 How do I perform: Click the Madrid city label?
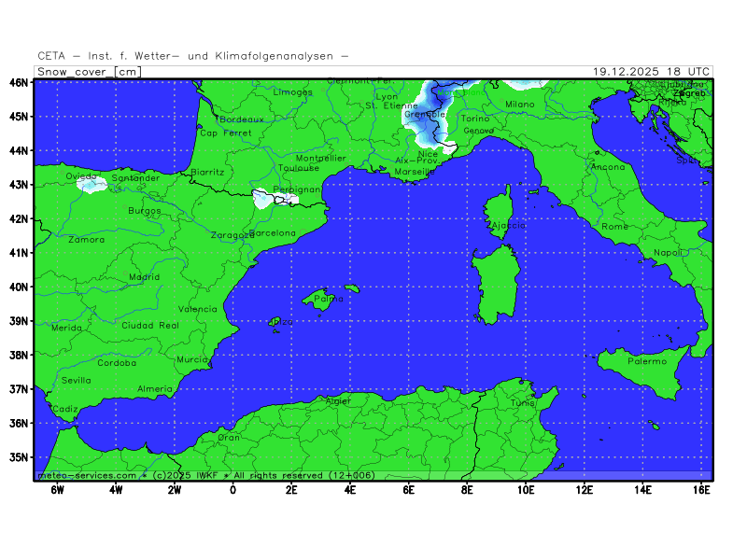(x=144, y=277)
